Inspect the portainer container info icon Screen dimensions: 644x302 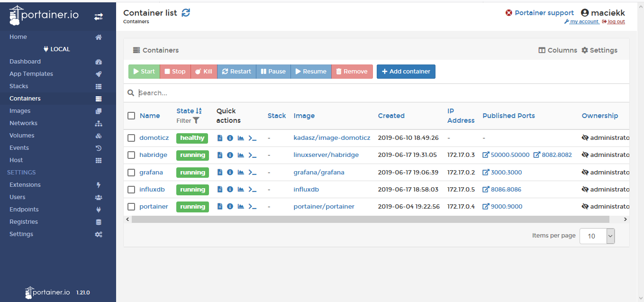click(x=230, y=207)
